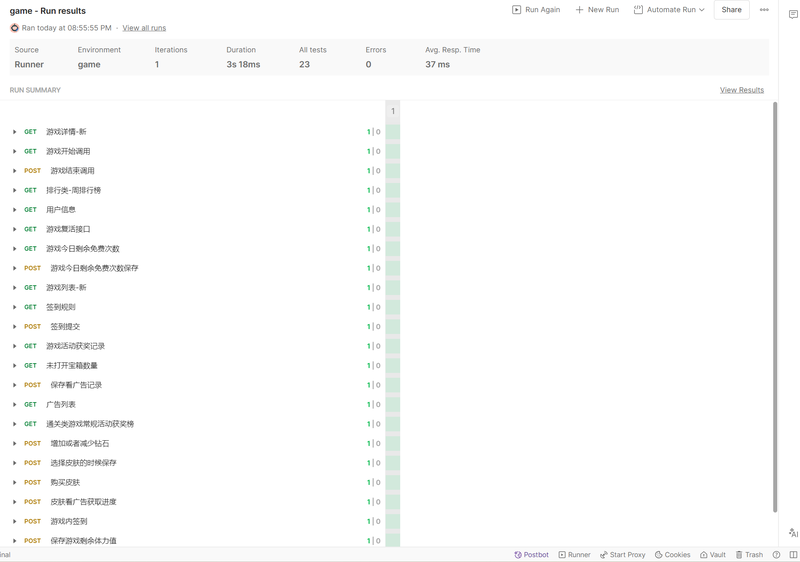
Task: Click the Run Again button
Action: pyautogui.click(x=536, y=10)
